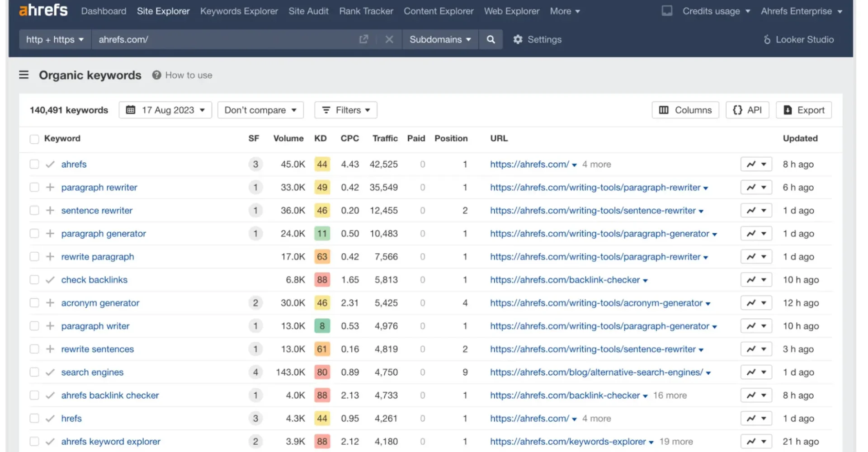
Task: Sort table by Volume column
Action: [x=288, y=138]
